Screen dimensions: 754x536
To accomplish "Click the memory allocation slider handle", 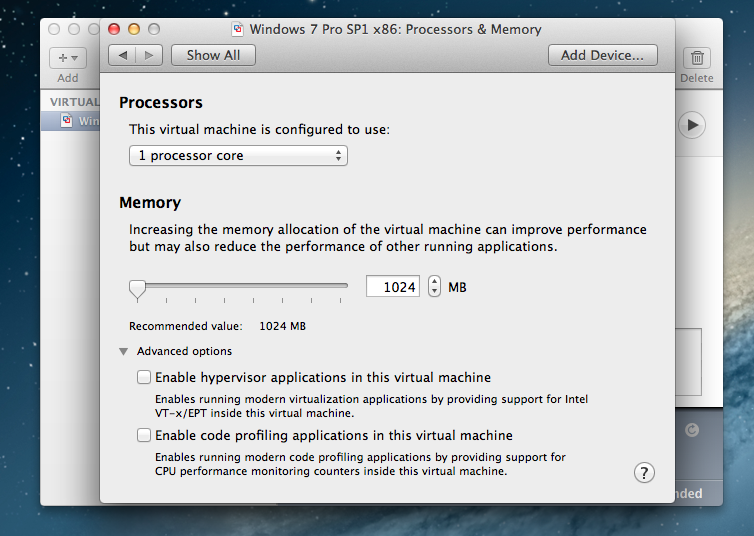I will pos(137,288).
